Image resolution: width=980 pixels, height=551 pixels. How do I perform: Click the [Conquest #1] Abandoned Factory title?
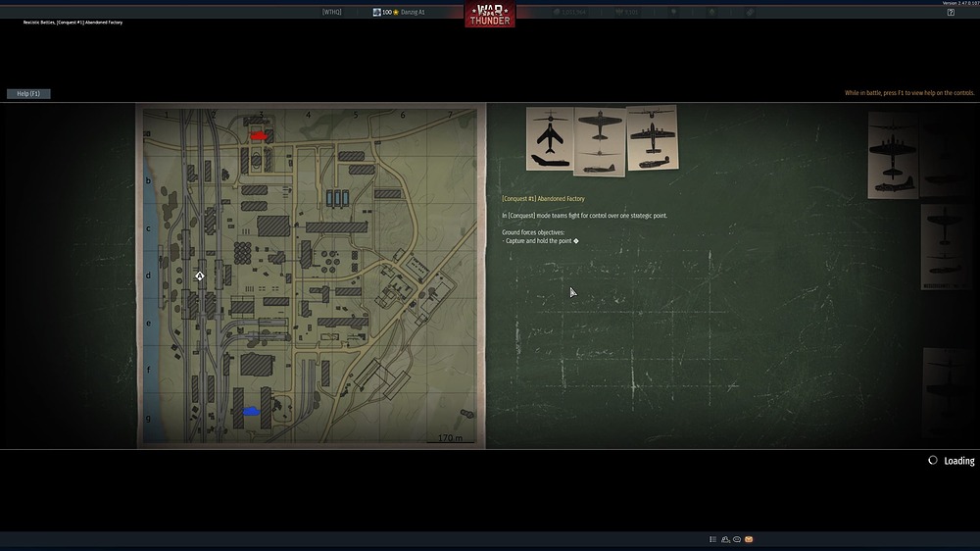(543, 198)
